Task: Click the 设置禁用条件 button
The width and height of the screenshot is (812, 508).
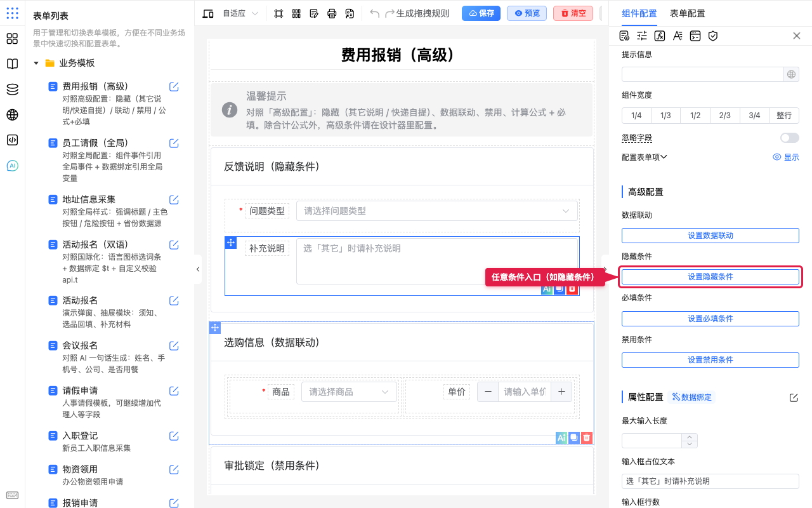Action: point(710,360)
